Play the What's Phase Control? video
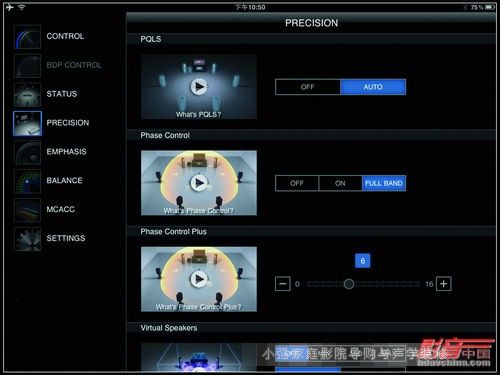The image size is (500, 375). click(x=199, y=183)
